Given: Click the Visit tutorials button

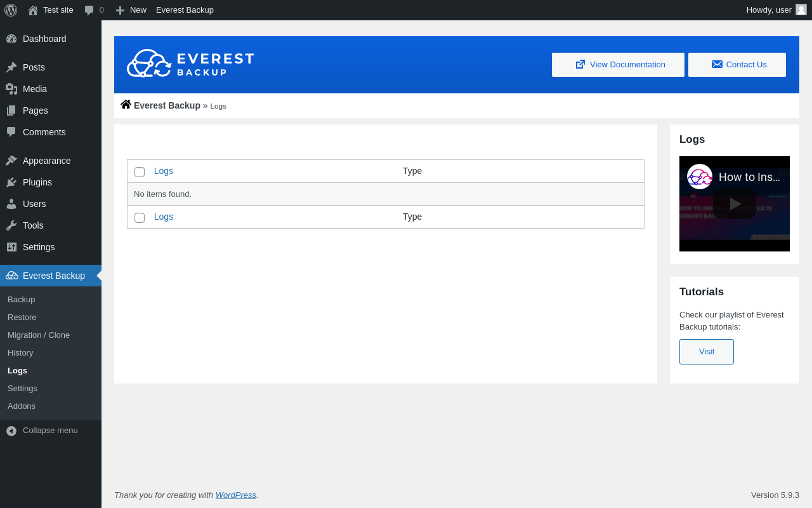Looking at the screenshot, I should pyautogui.click(x=707, y=352).
